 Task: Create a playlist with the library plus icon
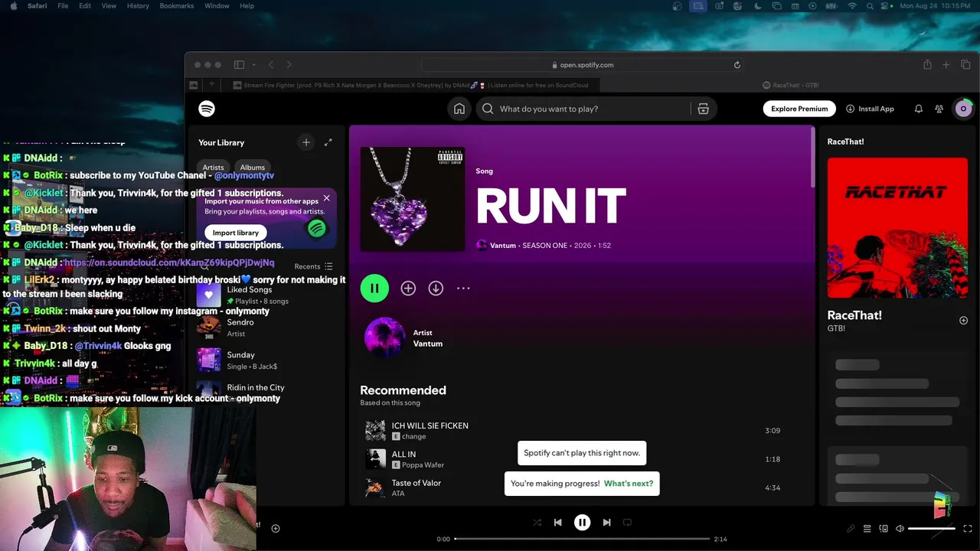[x=306, y=142]
